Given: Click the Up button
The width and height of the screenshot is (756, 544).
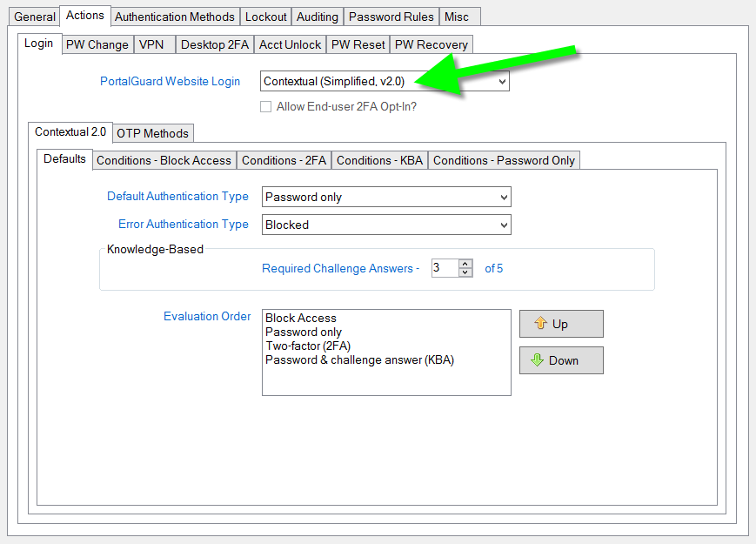Looking at the screenshot, I should point(561,324).
